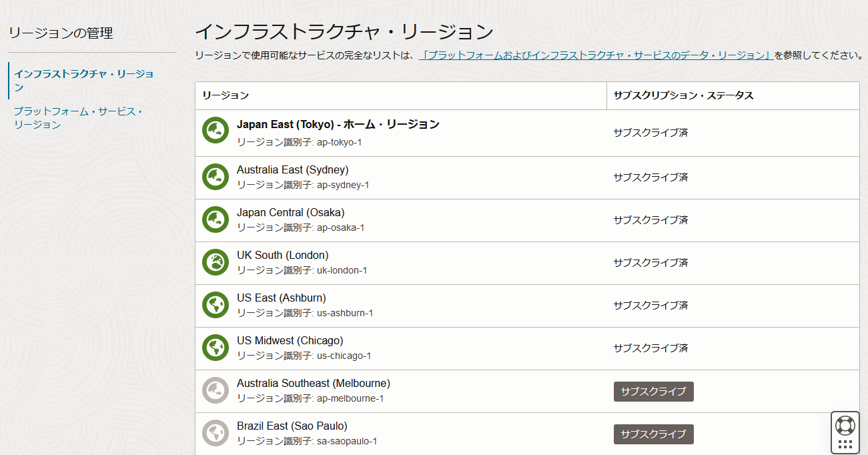Click the リージョン column header
Viewport: 868px width, 455px height.
pos(226,95)
